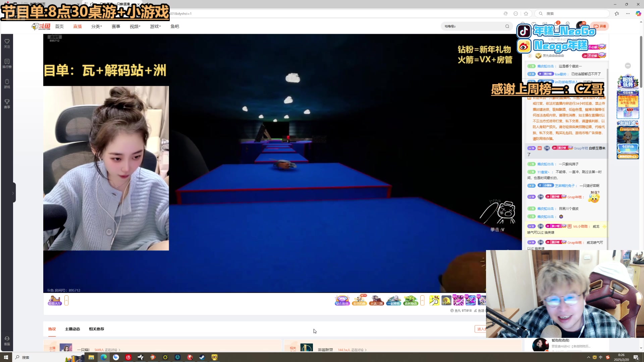644x362 pixels.
Task: Open NetEase Cloud Music on taskbar
Action: pos(128,357)
